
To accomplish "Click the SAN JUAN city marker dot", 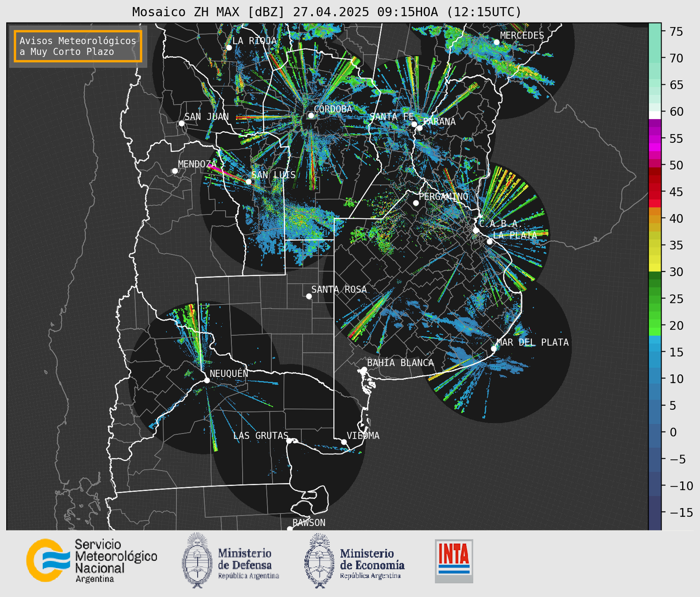I will pyautogui.click(x=181, y=123).
